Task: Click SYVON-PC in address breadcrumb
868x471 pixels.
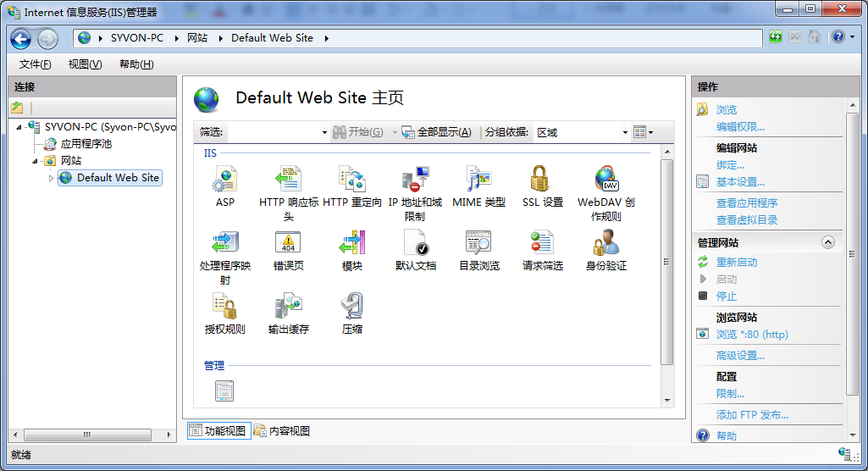Action: point(136,38)
